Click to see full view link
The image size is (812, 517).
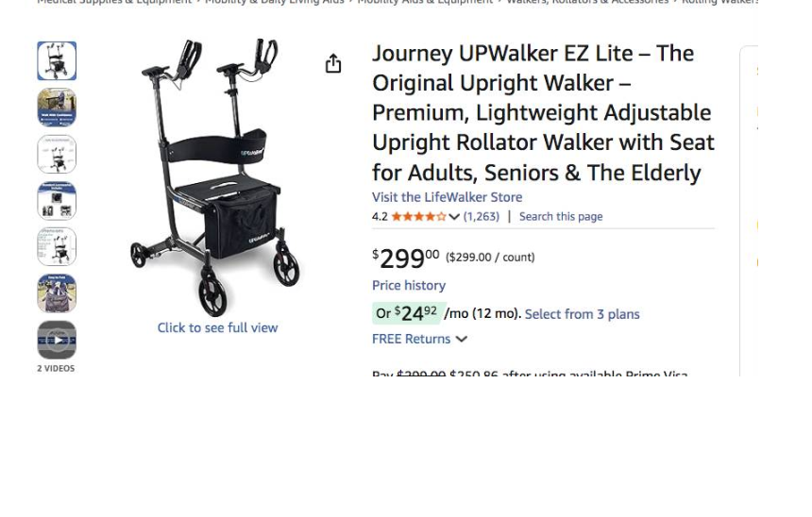click(217, 328)
